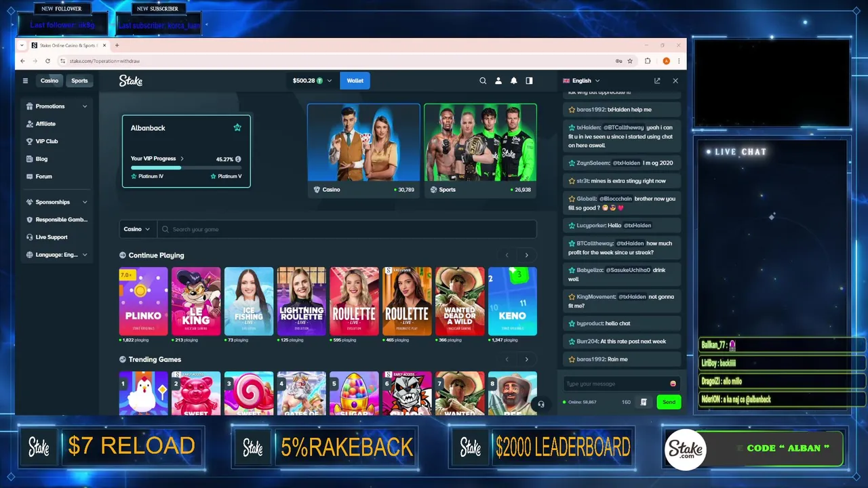Launch the Keno game
The width and height of the screenshot is (868, 488).
(x=513, y=302)
